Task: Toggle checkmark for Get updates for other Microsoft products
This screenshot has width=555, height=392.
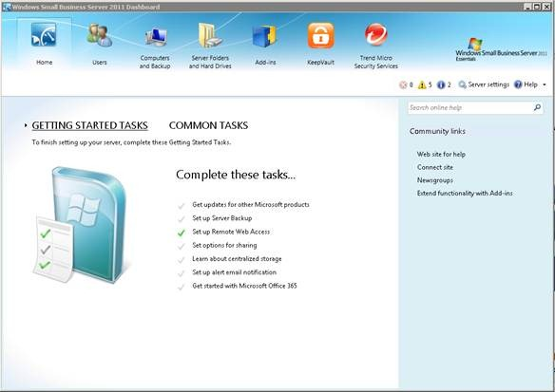Action: coord(182,205)
